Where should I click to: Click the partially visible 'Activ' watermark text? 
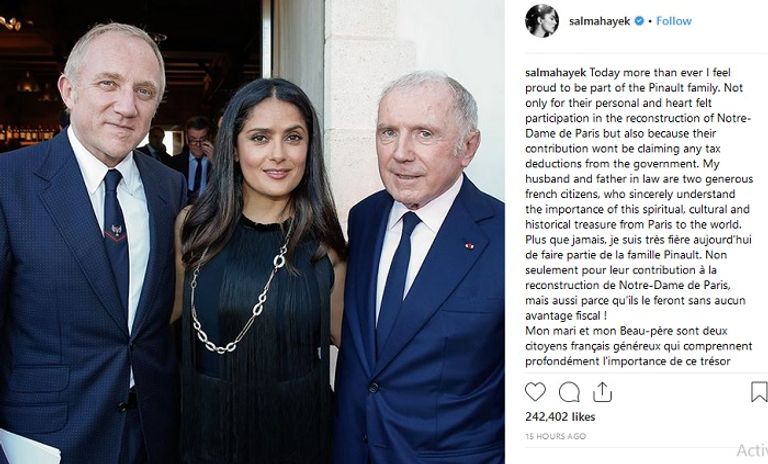click(x=752, y=450)
